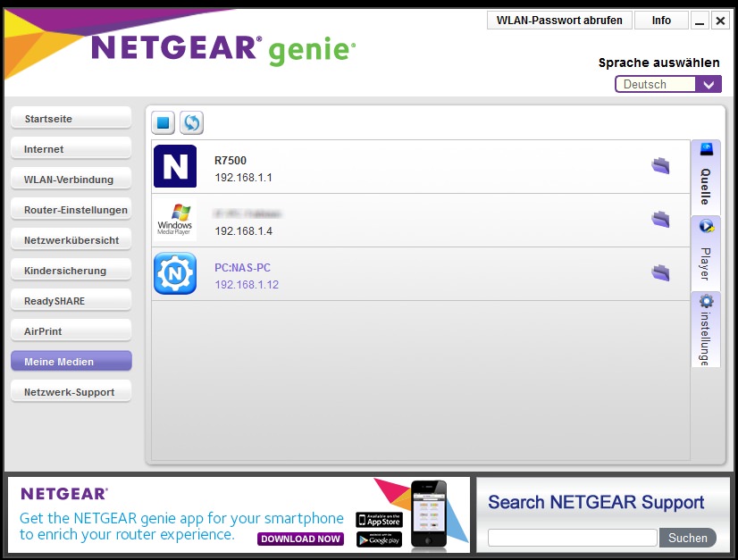Click the language dropdown arrow
Image resolution: width=738 pixels, height=560 pixels.
[709, 85]
